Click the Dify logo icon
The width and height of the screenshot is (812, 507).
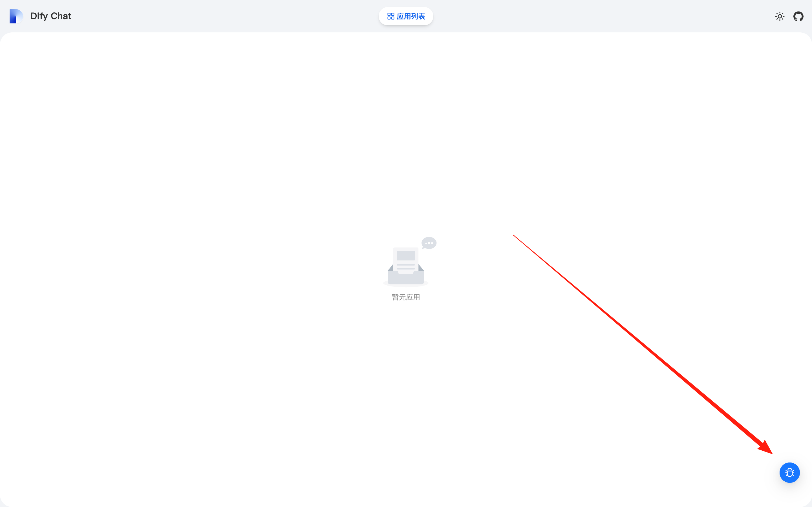click(x=16, y=16)
